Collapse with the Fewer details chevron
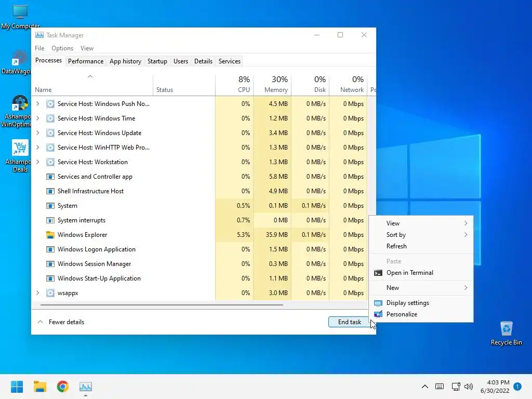Viewport: 532px width, 399px height. [40, 322]
